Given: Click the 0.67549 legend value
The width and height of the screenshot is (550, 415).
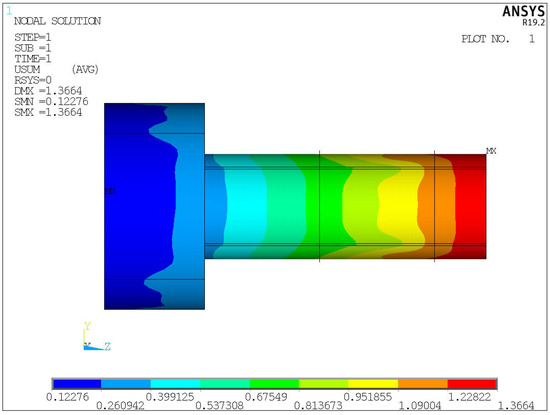Looking at the screenshot, I should click(266, 397).
